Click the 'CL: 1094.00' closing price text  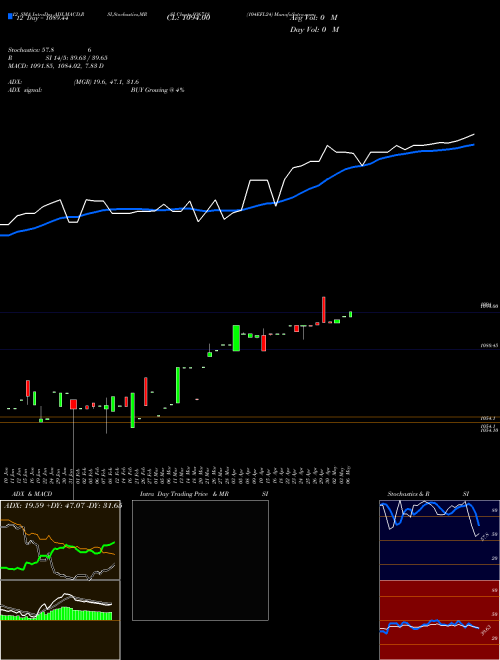[x=188, y=18]
